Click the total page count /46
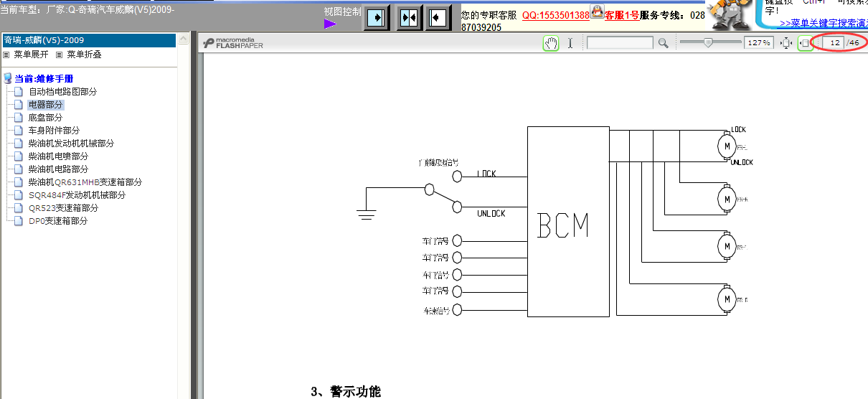 point(854,43)
